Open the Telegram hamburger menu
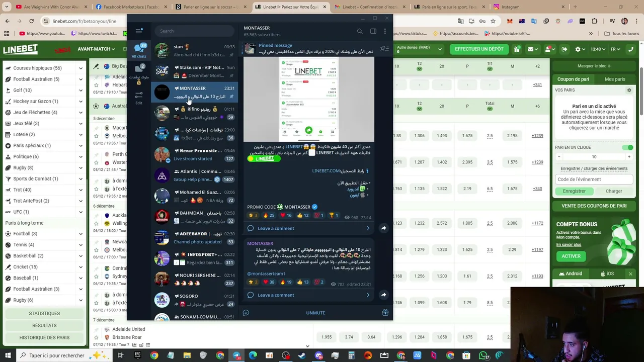This screenshot has height=362, width=644. point(139,31)
